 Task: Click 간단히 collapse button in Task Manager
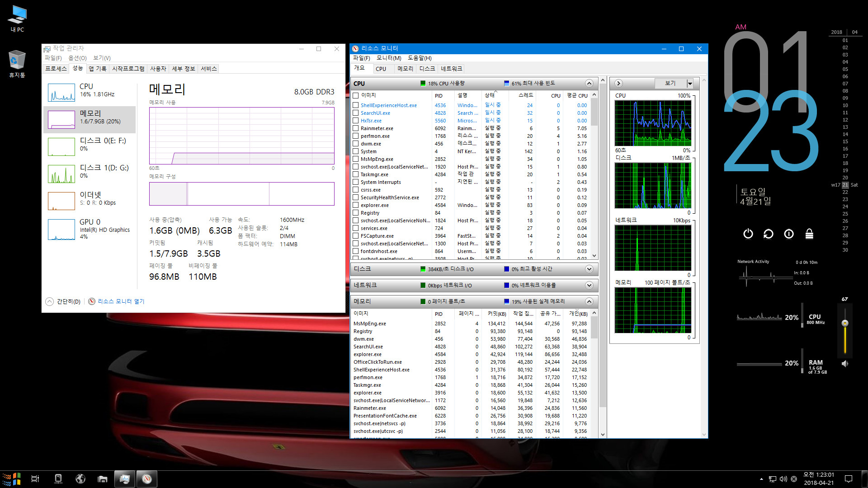coord(62,301)
